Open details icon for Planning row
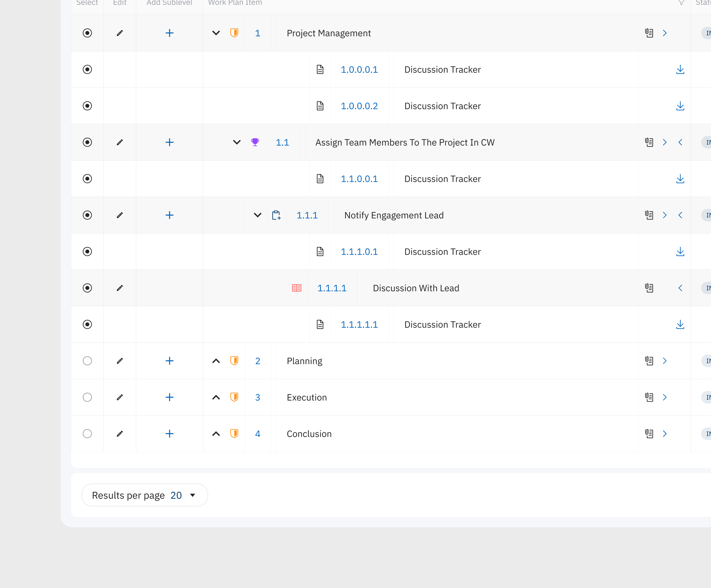 click(649, 361)
